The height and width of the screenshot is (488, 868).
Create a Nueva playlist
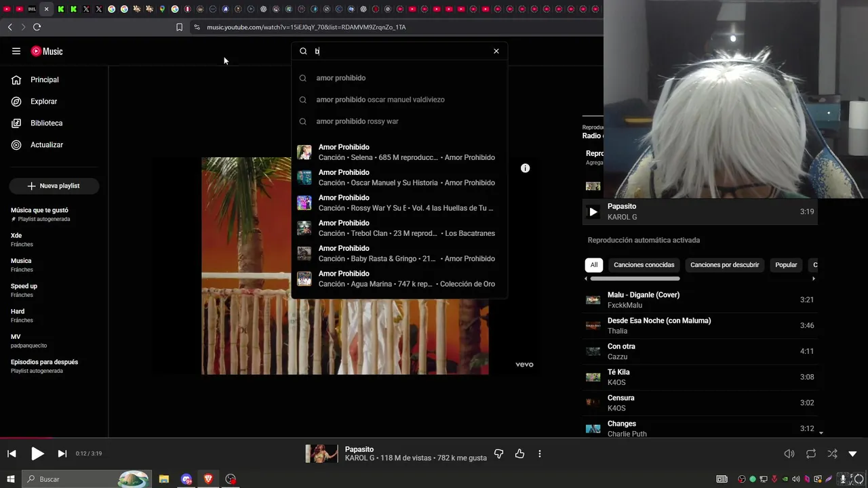coord(54,186)
